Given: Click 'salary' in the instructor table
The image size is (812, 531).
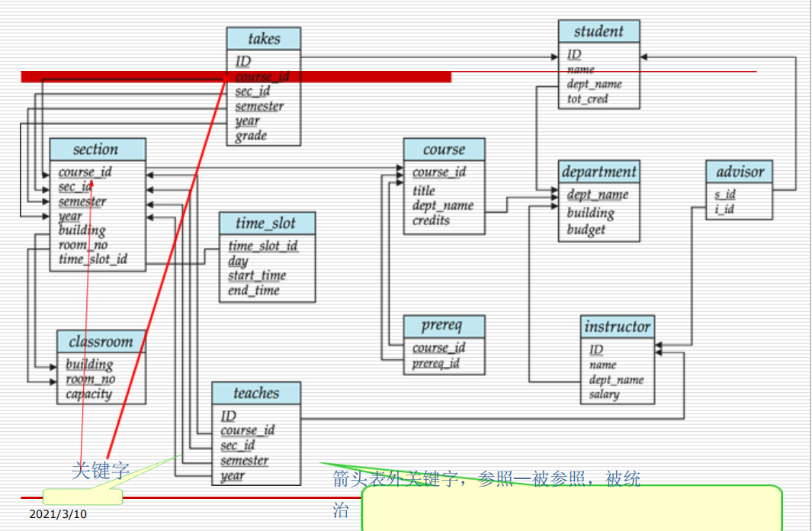Looking at the screenshot, I should pyautogui.click(x=604, y=394).
